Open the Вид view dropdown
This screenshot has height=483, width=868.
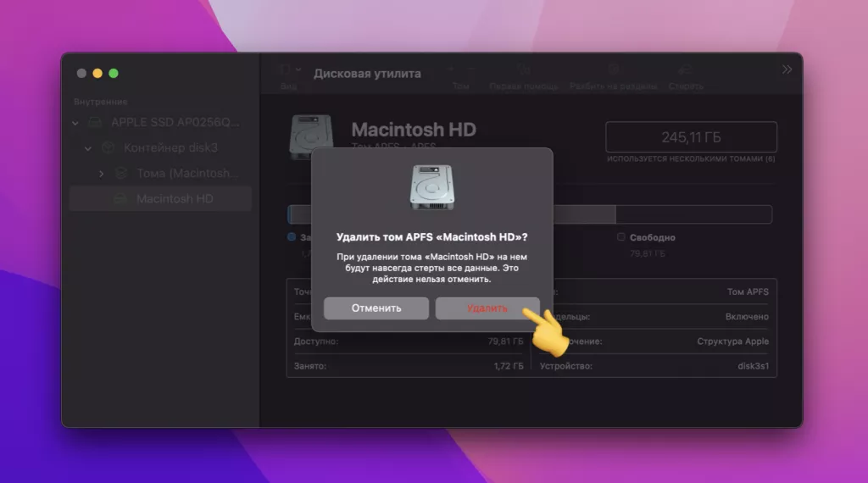(x=298, y=69)
